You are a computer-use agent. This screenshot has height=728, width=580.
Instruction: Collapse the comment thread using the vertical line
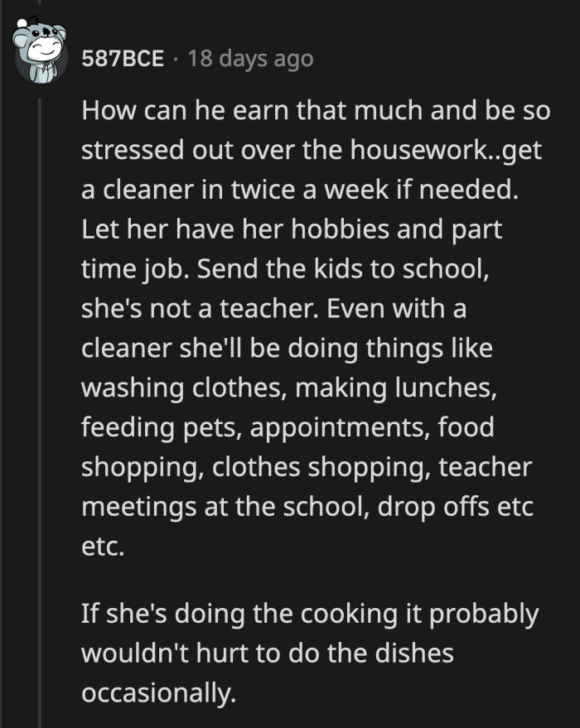tap(41, 373)
